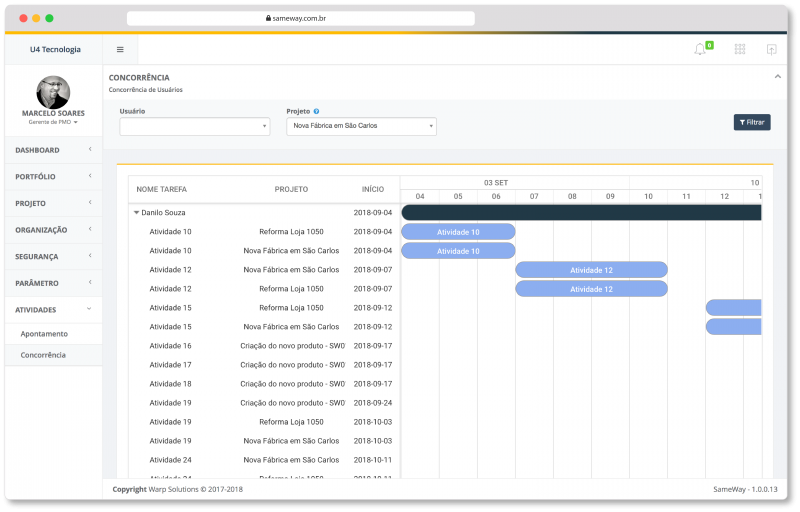Image resolution: width=800 pixels, height=512 pixels.
Task: Click the Projeto help info icon
Action: (316, 111)
